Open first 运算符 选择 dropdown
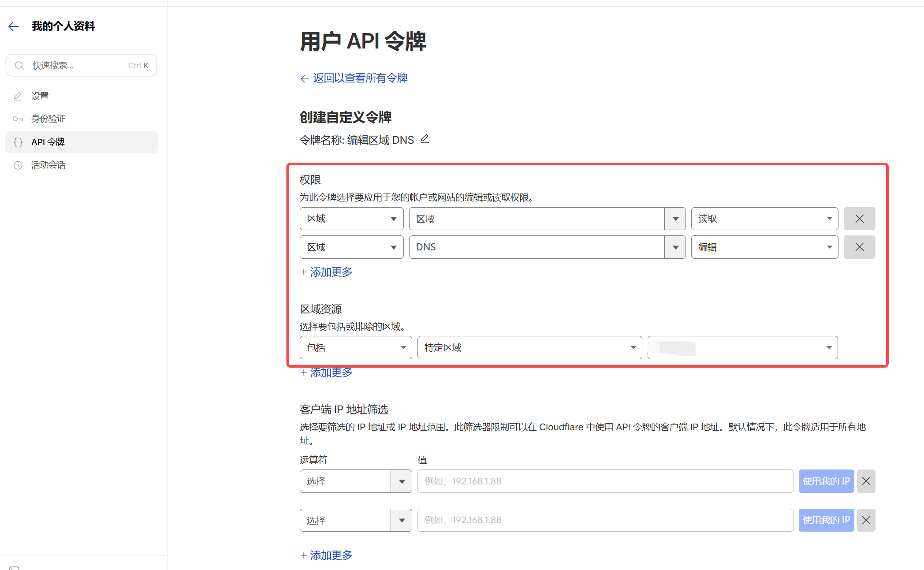 (x=355, y=481)
